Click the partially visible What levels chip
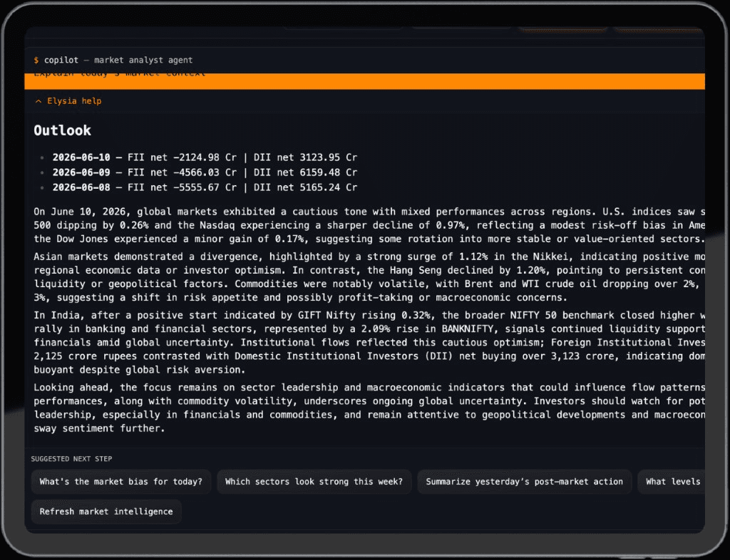This screenshot has width=730, height=560. pyautogui.click(x=672, y=482)
